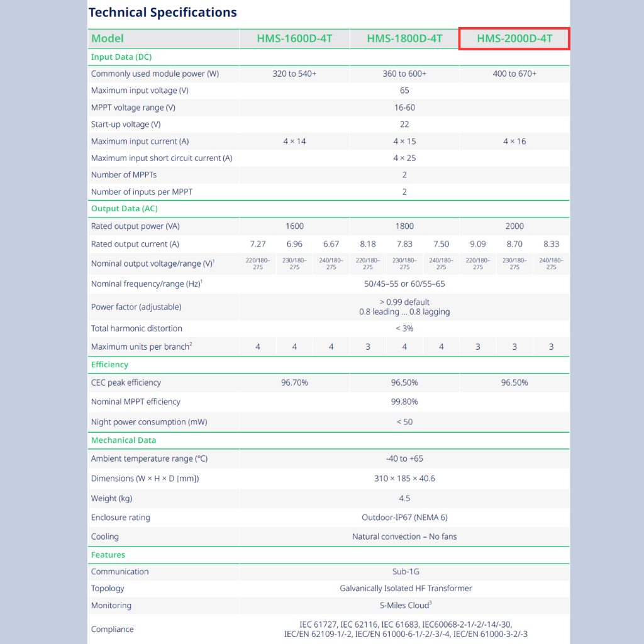Click the Mechanical Data section heading
This screenshot has height=644, width=644.
click(124, 440)
